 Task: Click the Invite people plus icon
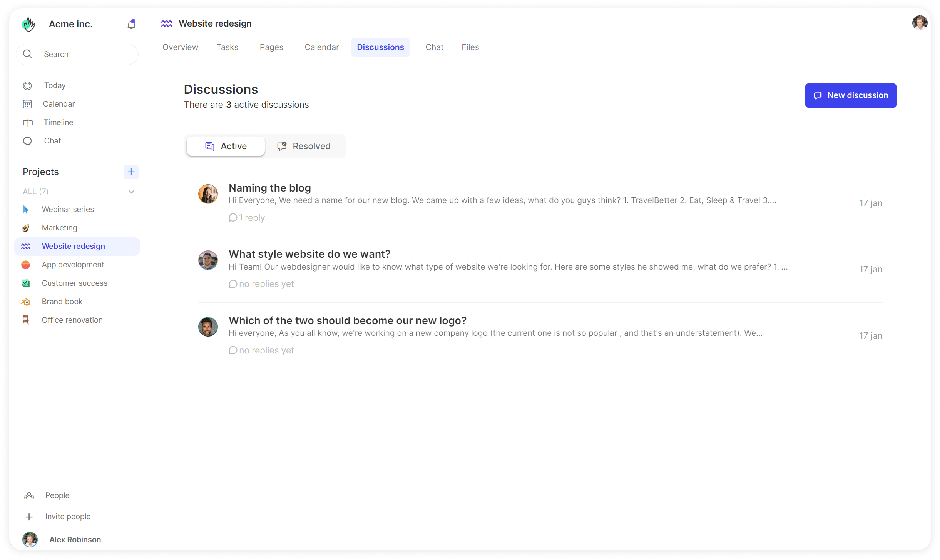tap(29, 517)
